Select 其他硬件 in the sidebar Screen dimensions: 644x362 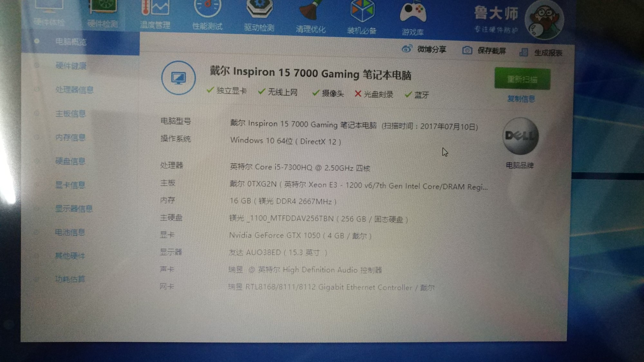click(x=70, y=255)
